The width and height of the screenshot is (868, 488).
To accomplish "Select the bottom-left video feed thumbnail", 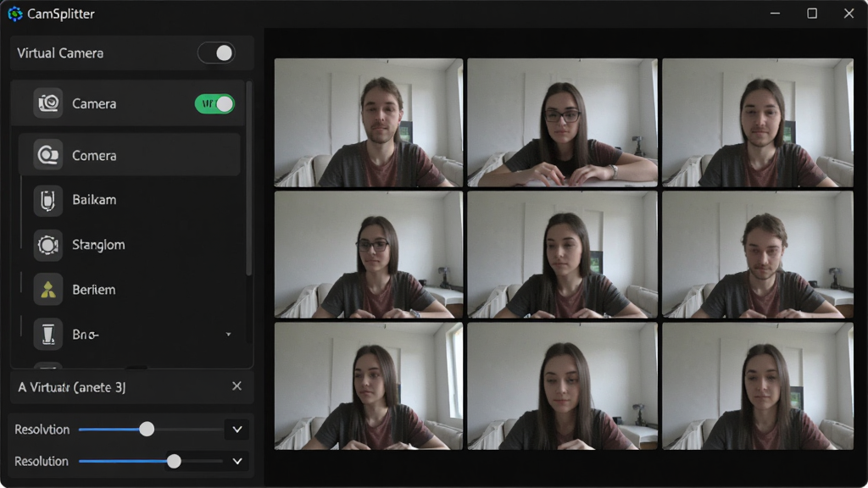I will [369, 386].
